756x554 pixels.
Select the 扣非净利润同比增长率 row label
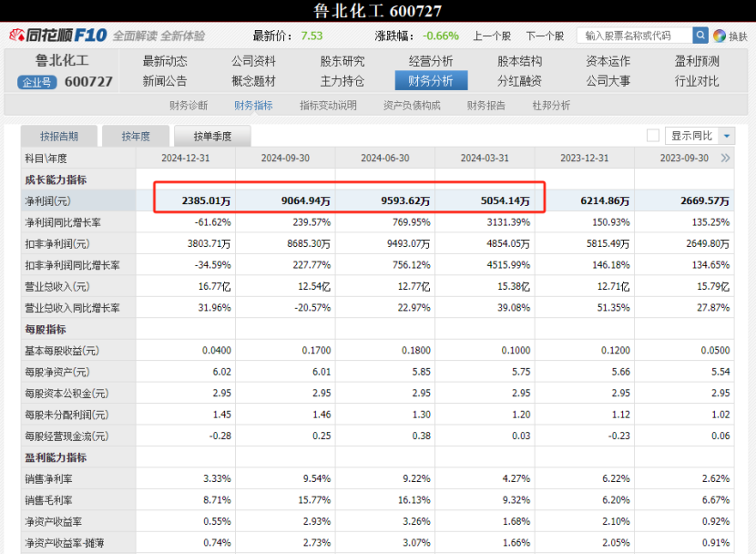(x=72, y=265)
